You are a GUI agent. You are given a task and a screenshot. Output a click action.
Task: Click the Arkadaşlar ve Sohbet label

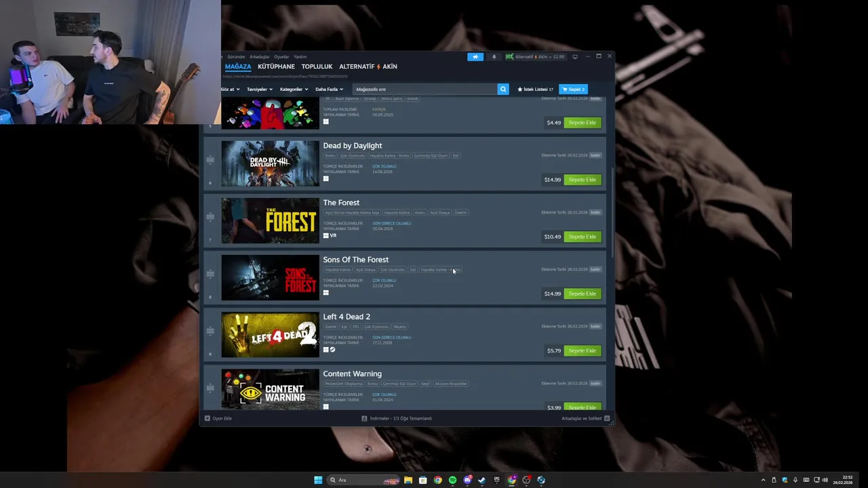click(581, 418)
